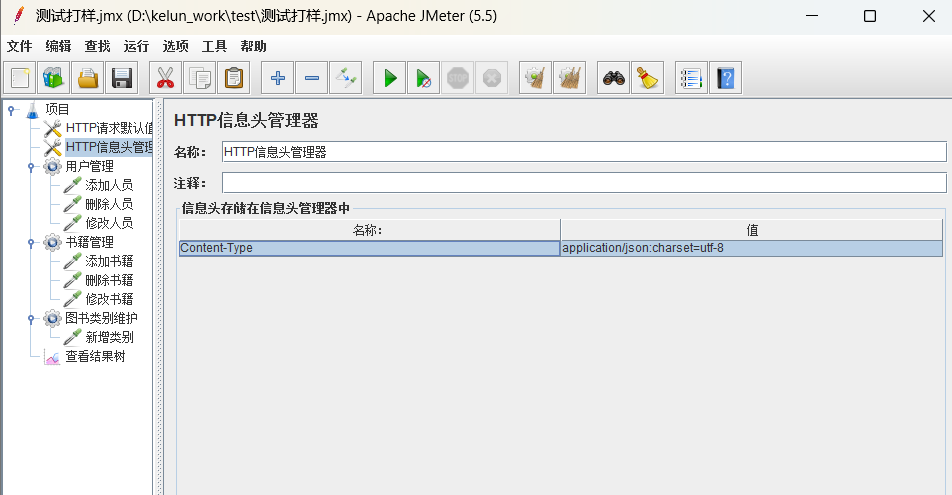
Task: Select the 删除书籍 sampler
Action: point(109,280)
